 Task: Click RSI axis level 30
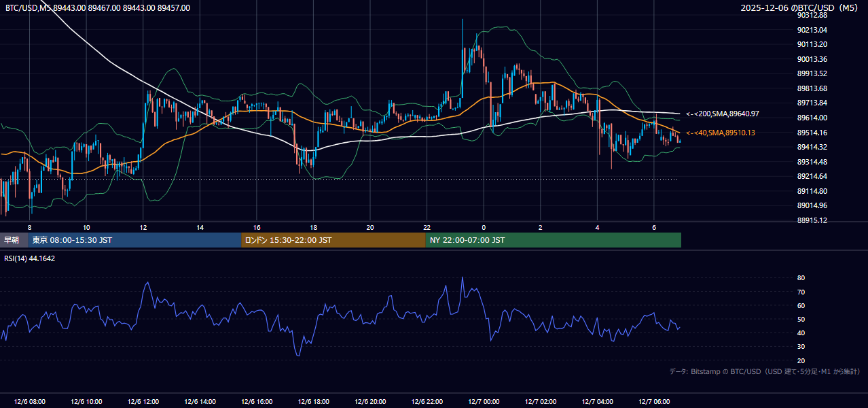(x=801, y=347)
